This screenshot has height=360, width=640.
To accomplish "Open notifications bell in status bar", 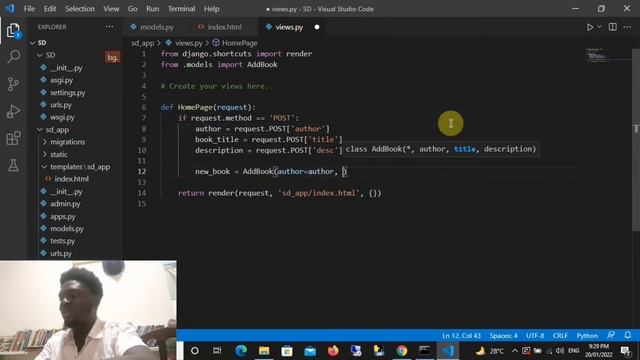I will [x=628, y=335].
